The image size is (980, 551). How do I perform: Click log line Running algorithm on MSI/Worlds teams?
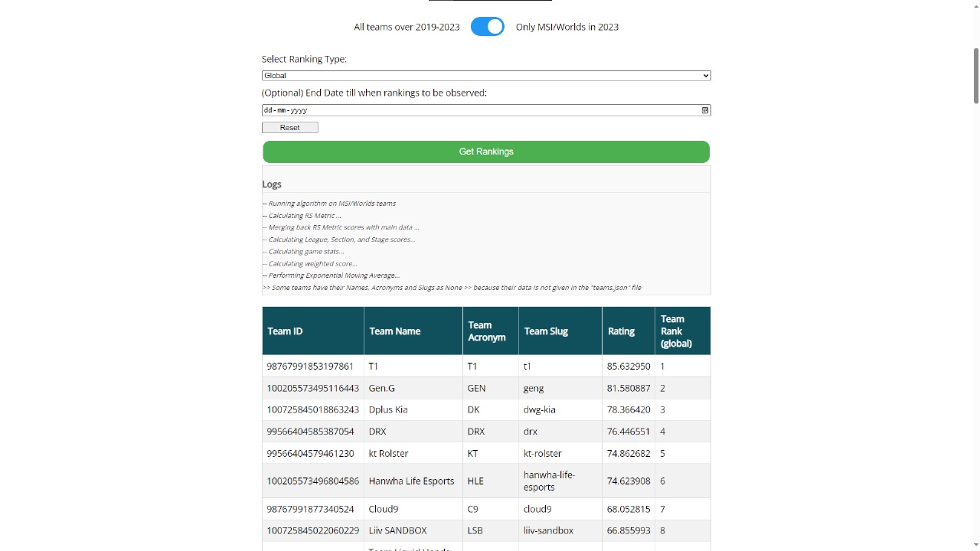(329, 204)
